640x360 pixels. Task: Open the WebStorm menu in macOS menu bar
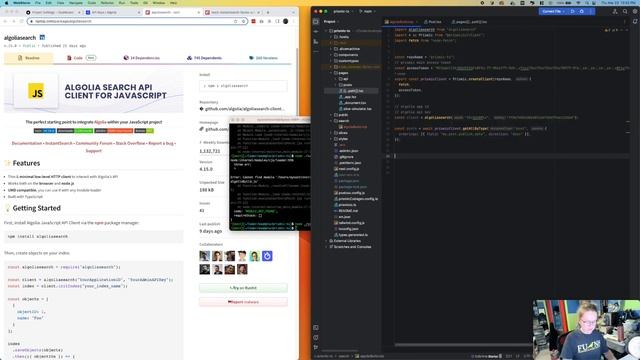(x=21, y=2)
